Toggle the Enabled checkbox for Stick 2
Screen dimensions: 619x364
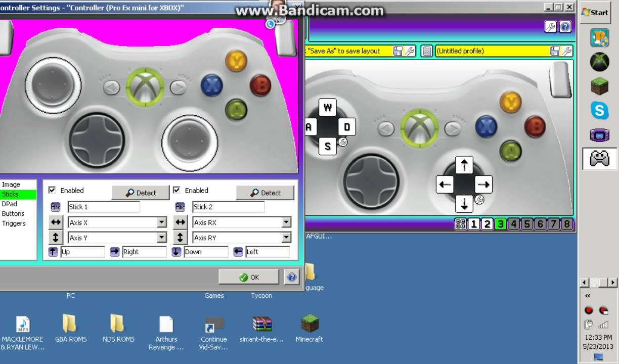(176, 190)
